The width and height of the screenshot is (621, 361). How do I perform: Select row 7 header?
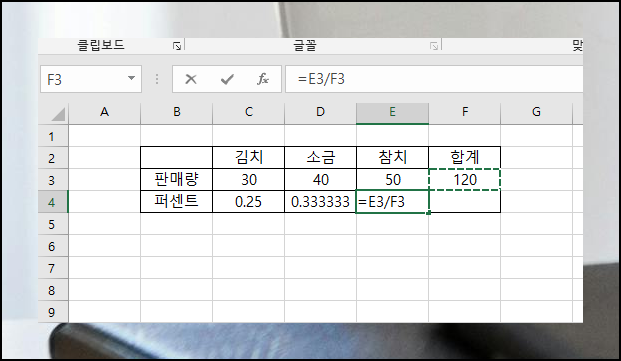(53, 268)
